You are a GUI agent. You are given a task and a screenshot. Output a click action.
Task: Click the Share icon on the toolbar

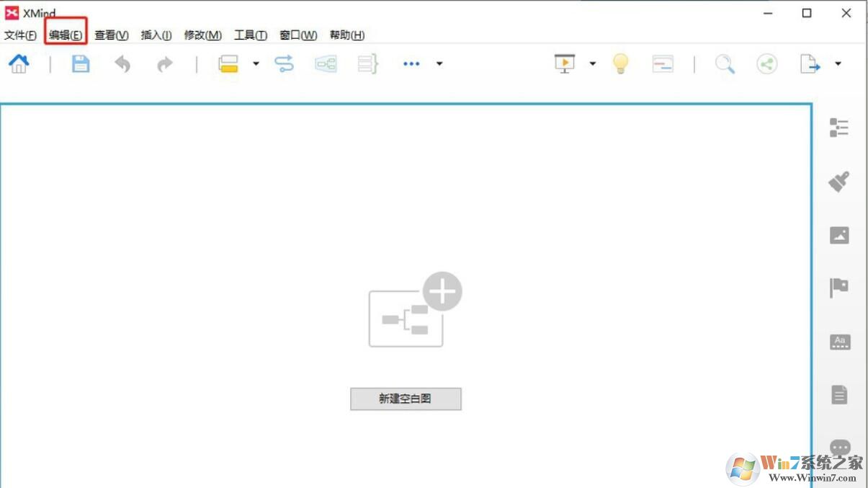click(766, 63)
